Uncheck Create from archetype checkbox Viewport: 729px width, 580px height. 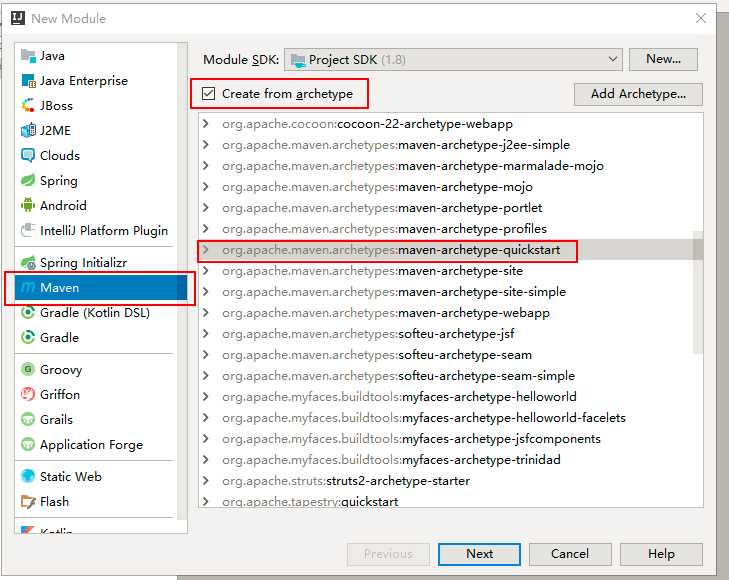208,94
